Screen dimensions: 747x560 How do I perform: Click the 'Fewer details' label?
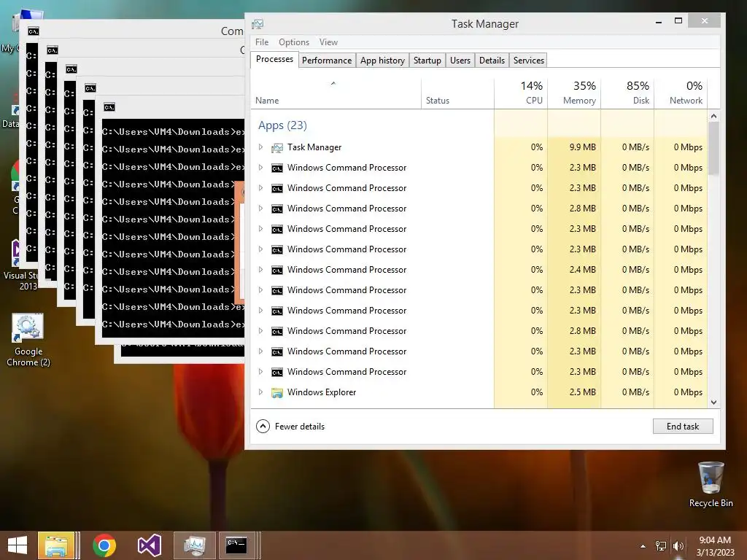pos(300,426)
